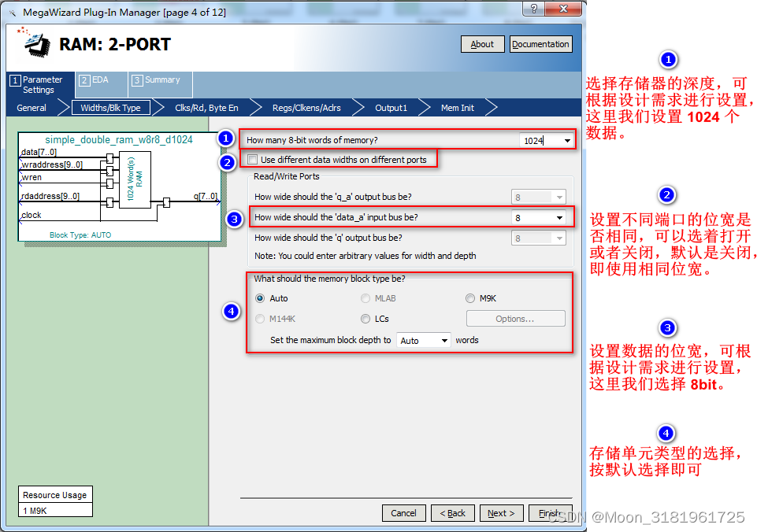
Task: Select the LCs memory block type
Action: click(366, 318)
